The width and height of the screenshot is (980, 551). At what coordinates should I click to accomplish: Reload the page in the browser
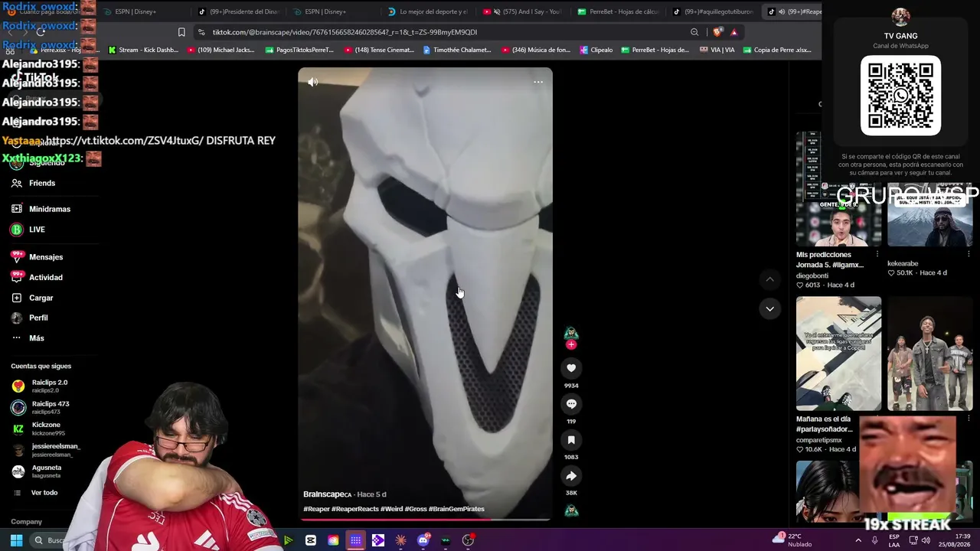click(41, 32)
